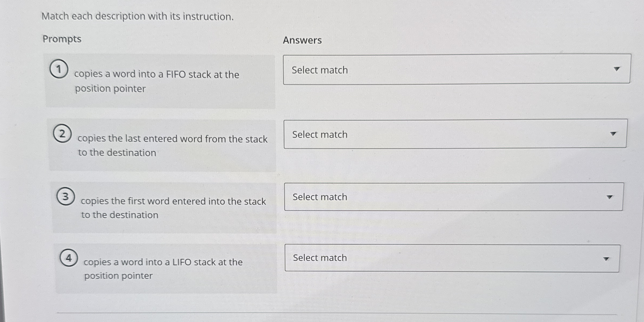This screenshot has width=644, height=322.
Task: Click the Prompts column header
Action: [x=62, y=39]
